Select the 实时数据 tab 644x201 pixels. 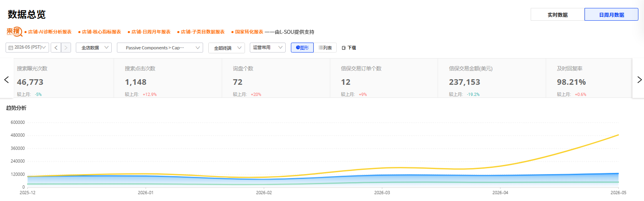(x=557, y=15)
